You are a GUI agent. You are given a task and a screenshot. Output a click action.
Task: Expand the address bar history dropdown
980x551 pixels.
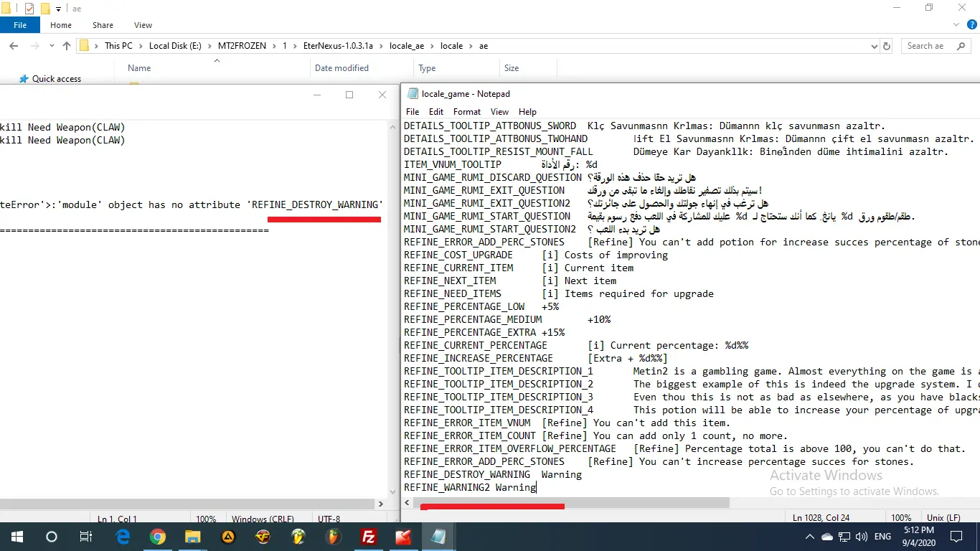click(x=875, y=46)
